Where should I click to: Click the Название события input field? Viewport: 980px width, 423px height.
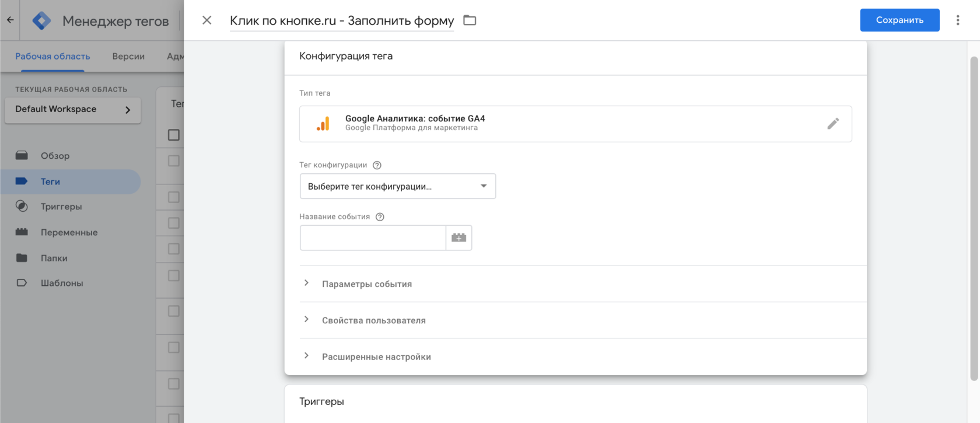click(373, 238)
